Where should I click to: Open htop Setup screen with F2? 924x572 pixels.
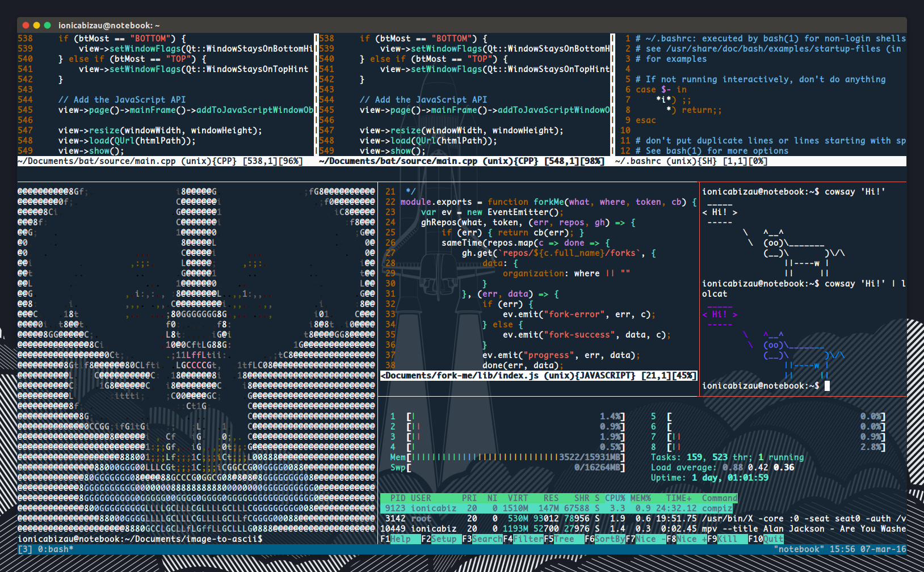point(441,539)
